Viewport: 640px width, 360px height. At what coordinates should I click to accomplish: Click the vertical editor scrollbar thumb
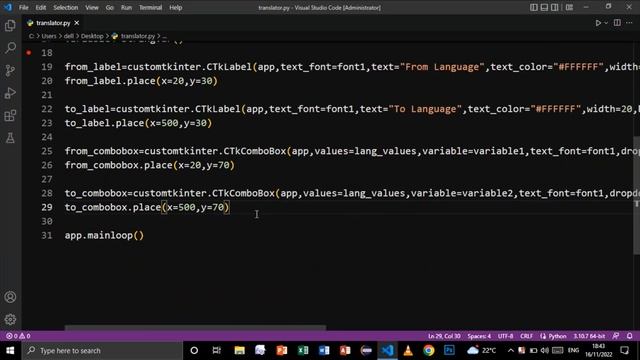click(637, 195)
